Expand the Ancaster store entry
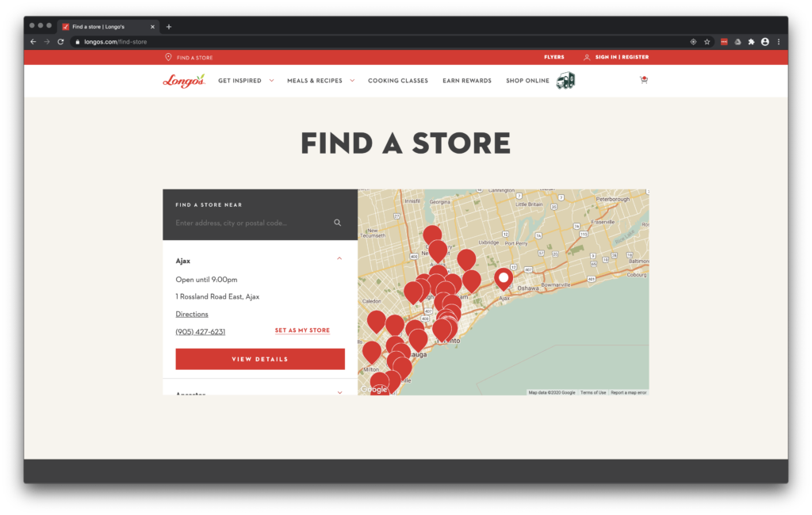This screenshot has height=515, width=812. click(339, 392)
